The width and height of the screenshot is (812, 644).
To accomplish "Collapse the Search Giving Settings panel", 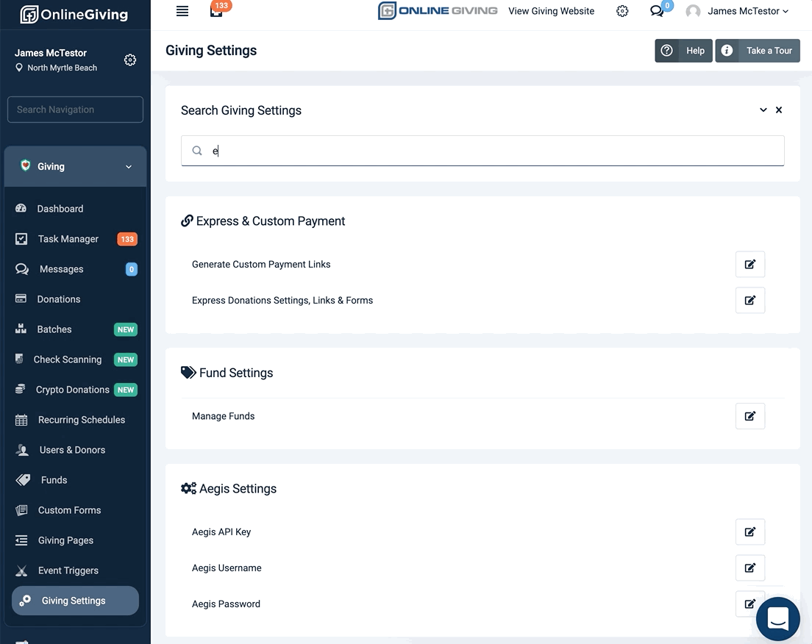I will coord(763,110).
